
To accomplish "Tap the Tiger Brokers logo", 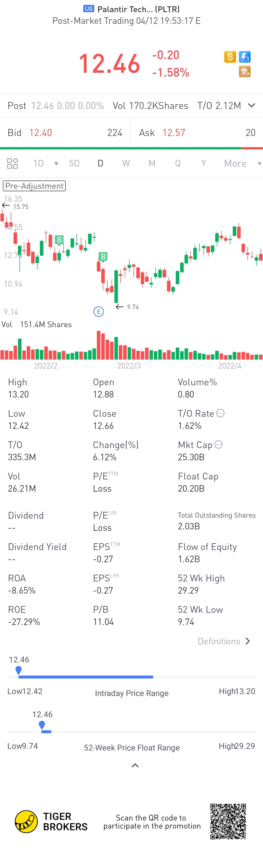I will 26,822.
